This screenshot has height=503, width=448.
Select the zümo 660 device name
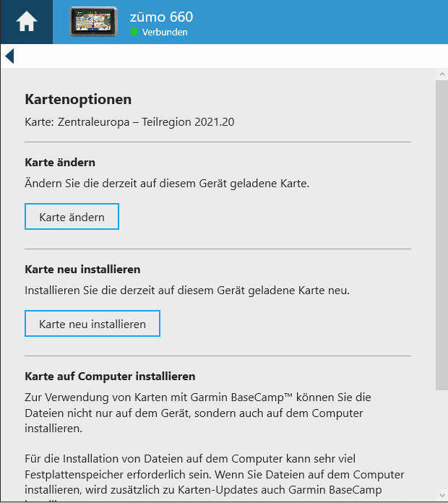point(161,17)
